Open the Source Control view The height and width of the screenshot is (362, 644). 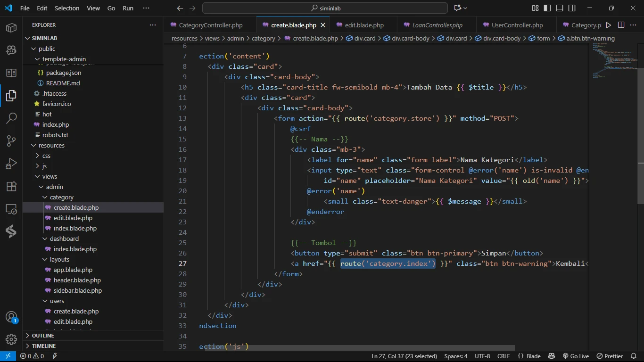(11, 141)
